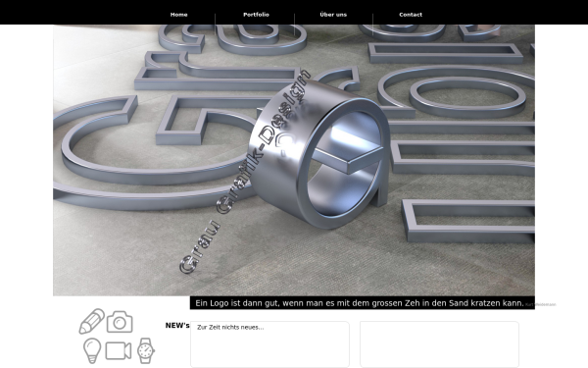Select the 'Zur Zeit nichts neues...' text
This screenshot has height=368, width=588.
[x=230, y=327]
